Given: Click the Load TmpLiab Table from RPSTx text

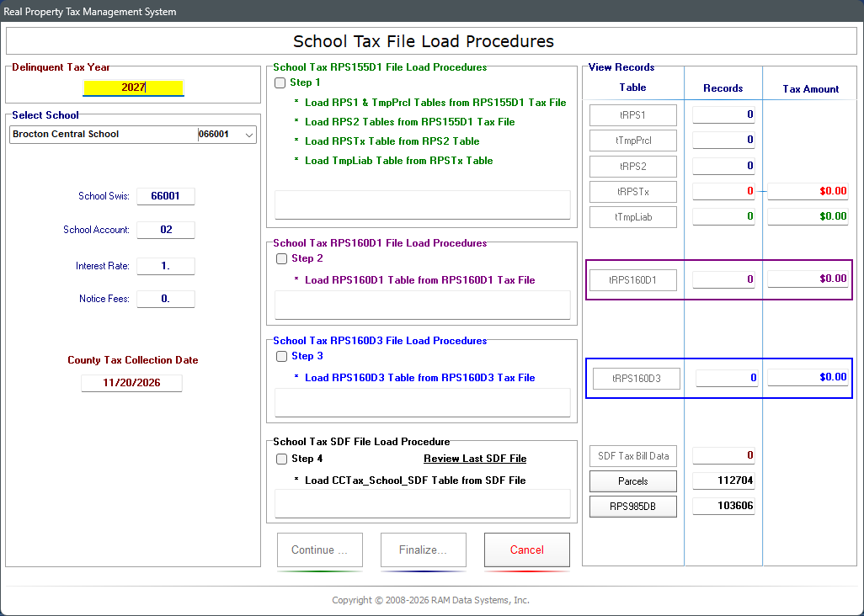Looking at the screenshot, I should coord(399,161).
